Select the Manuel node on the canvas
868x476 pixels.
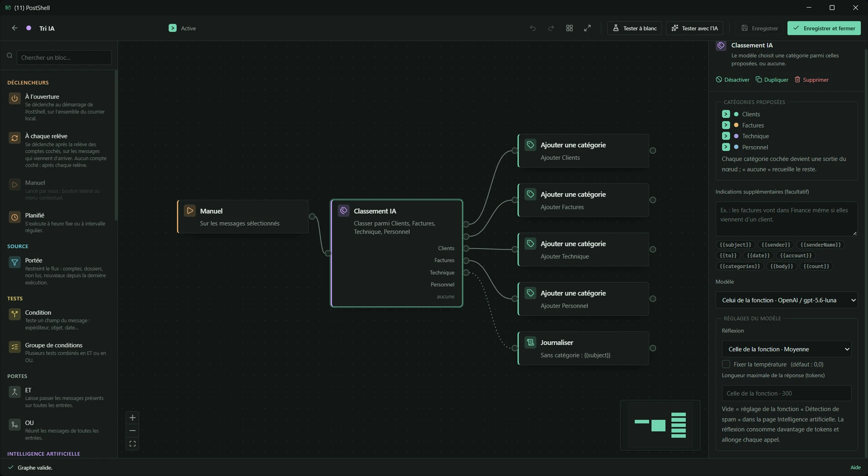243,217
